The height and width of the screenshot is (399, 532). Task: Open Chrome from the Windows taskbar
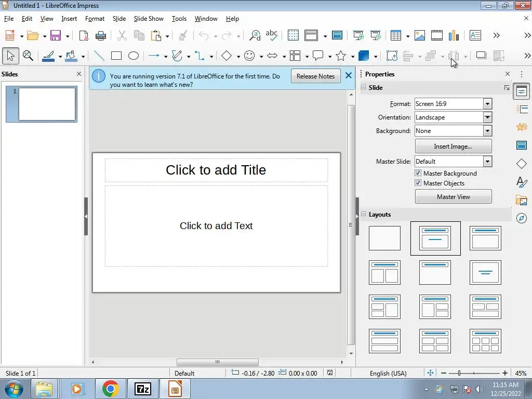point(110,389)
